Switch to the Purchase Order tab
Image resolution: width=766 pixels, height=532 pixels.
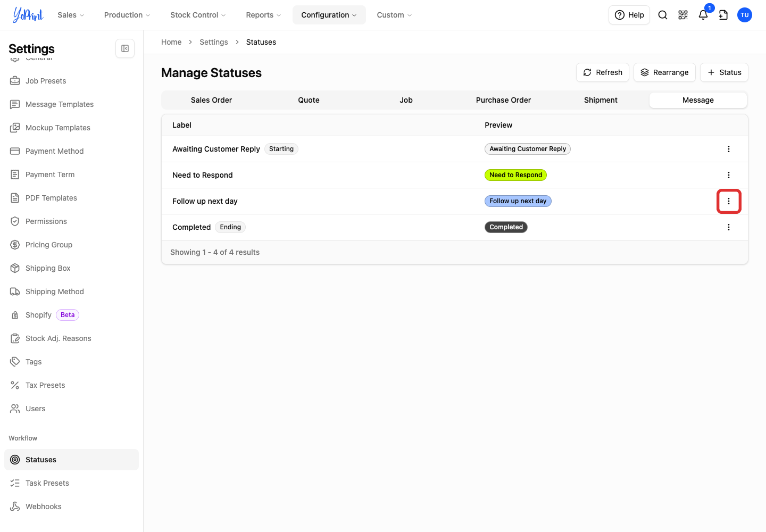503,100
